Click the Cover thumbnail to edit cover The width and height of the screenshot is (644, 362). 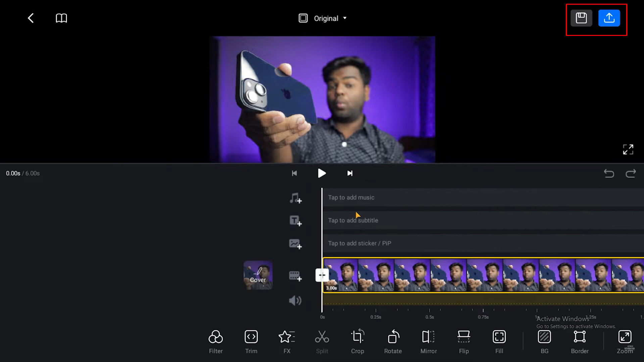[258, 275]
